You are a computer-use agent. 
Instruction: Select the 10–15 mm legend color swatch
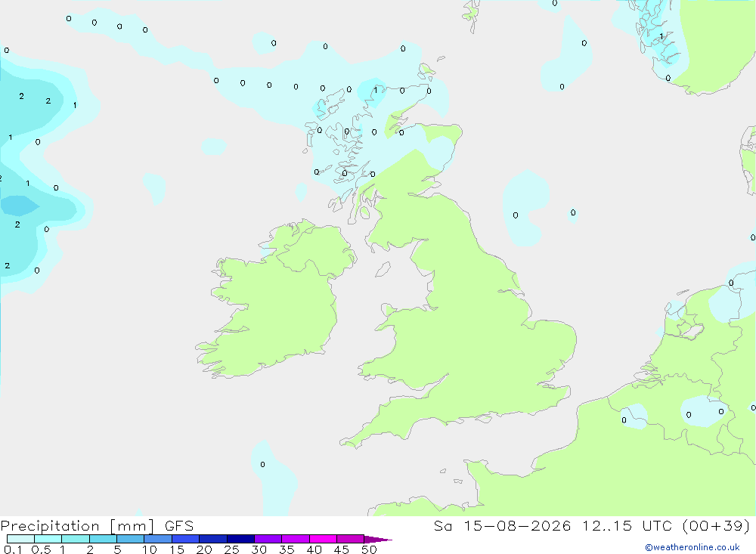coord(158,539)
